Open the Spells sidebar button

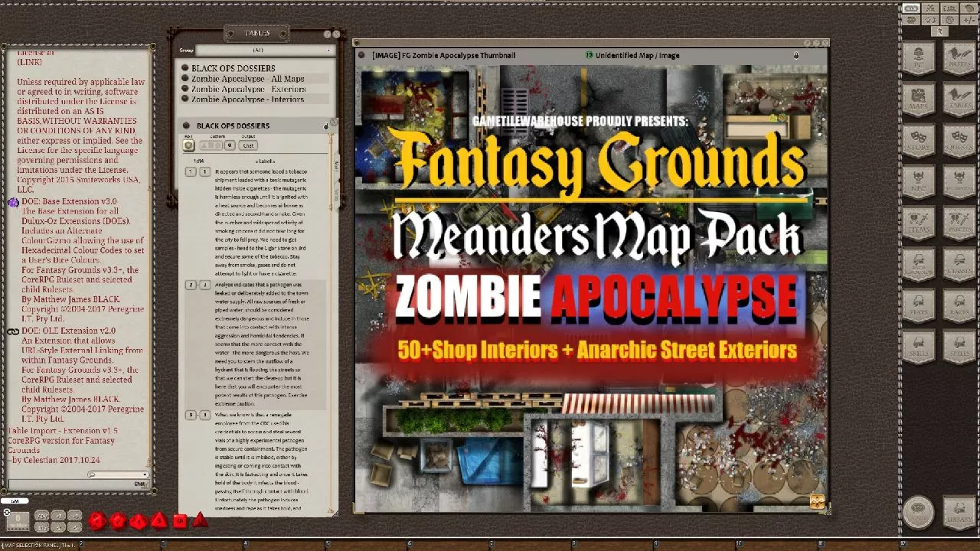(958, 347)
